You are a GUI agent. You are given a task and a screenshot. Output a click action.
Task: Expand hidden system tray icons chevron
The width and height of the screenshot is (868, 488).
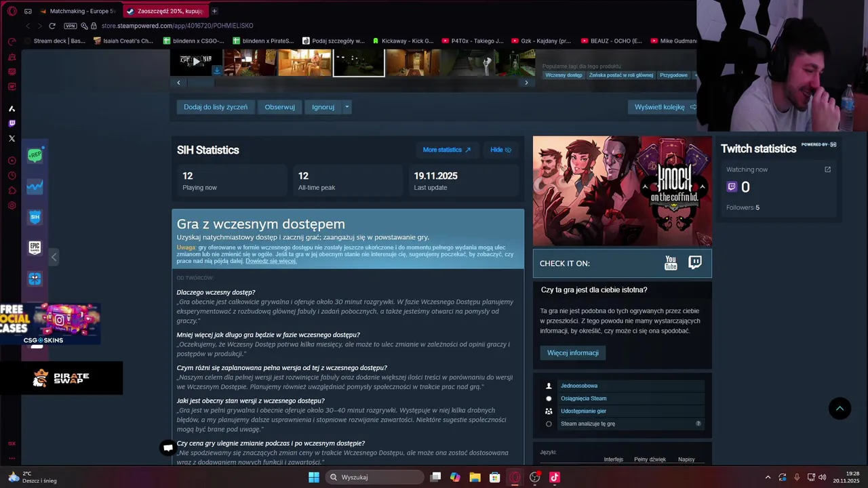click(x=768, y=477)
